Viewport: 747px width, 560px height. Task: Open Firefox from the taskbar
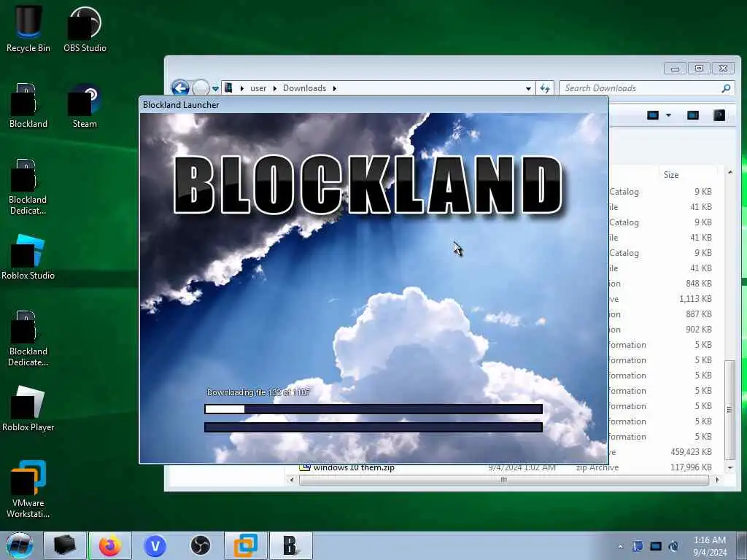coord(110,545)
